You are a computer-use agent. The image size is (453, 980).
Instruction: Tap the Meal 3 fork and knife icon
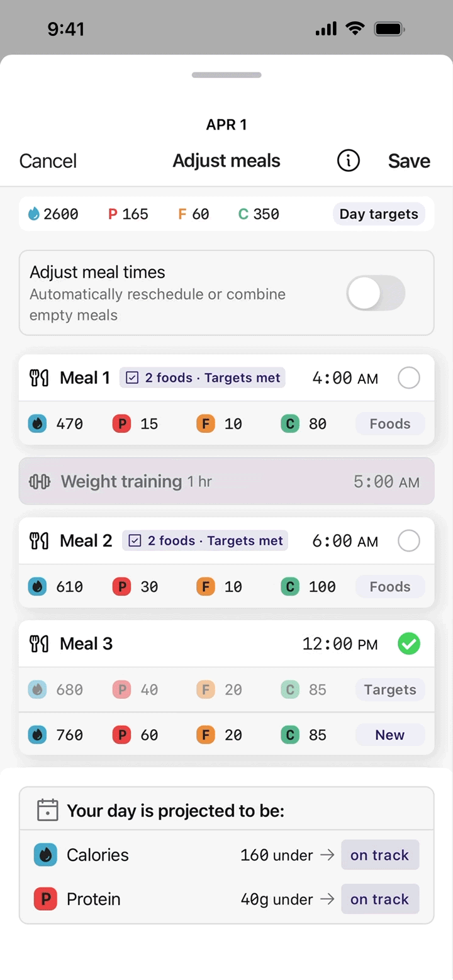pyautogui.click(x=39, y=644)
